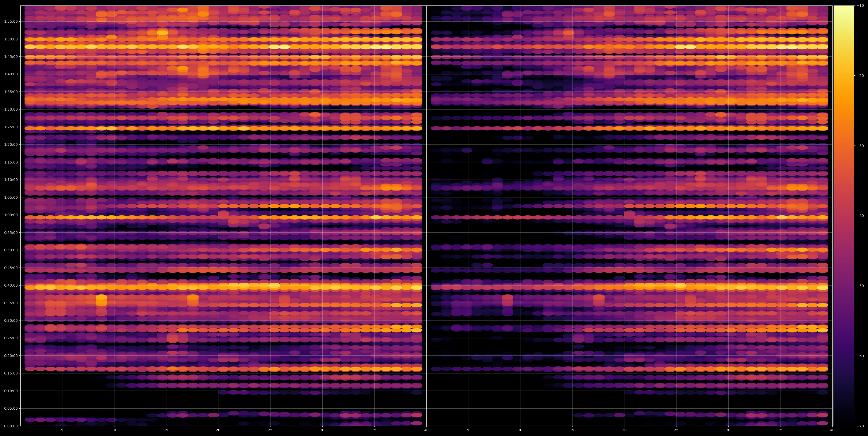The height and width of the screenshot is (436, 868).
Task: Click the 0:55:00 time axis label
Action: [x=11, y=232]
